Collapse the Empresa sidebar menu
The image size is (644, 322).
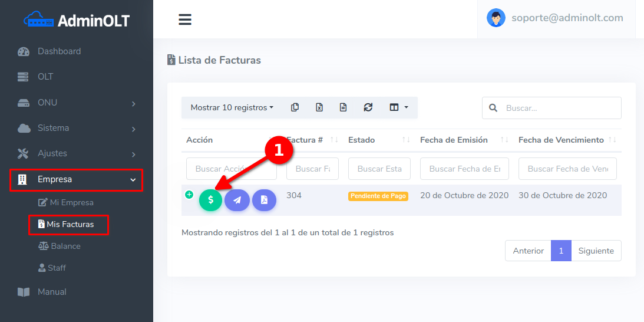pos(77,179)
